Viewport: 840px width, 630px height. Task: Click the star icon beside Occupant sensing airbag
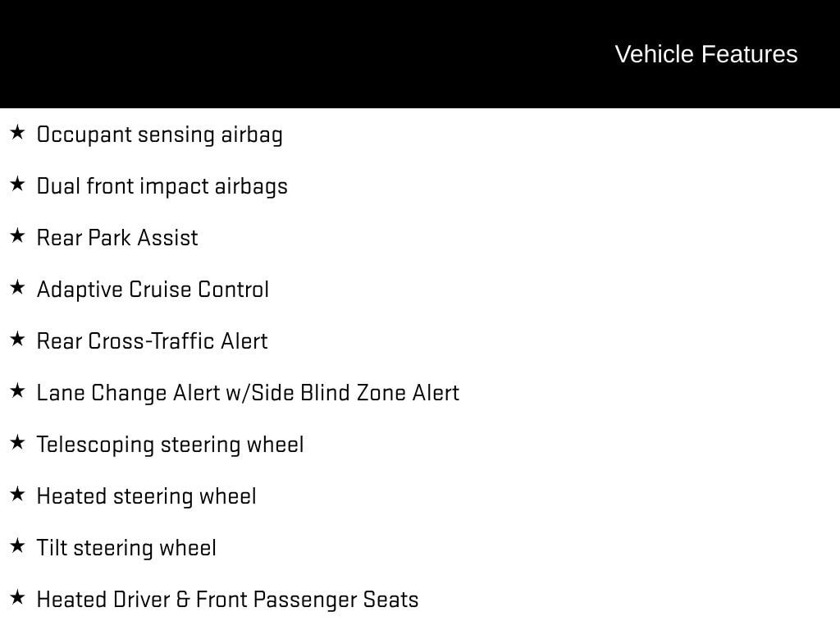point(16,132)
